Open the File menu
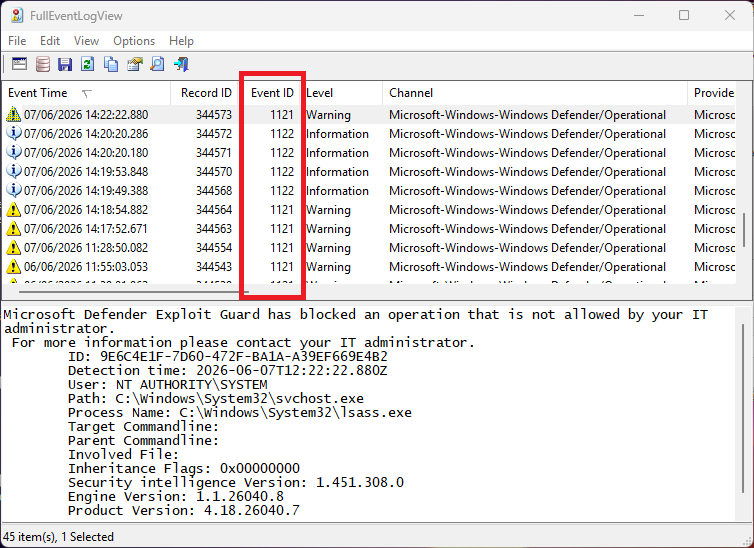This screenshot has width=754, height=548. [17, 41]
